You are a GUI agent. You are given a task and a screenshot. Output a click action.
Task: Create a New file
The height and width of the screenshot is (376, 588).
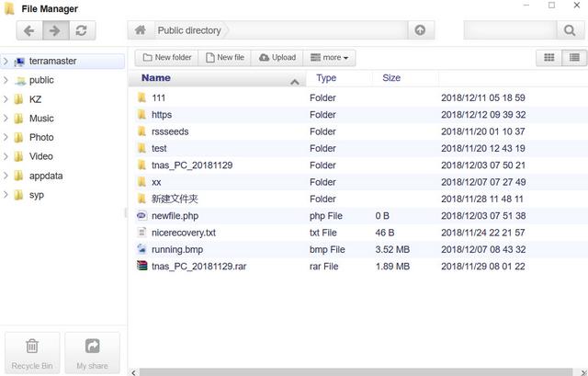(225, 57)
